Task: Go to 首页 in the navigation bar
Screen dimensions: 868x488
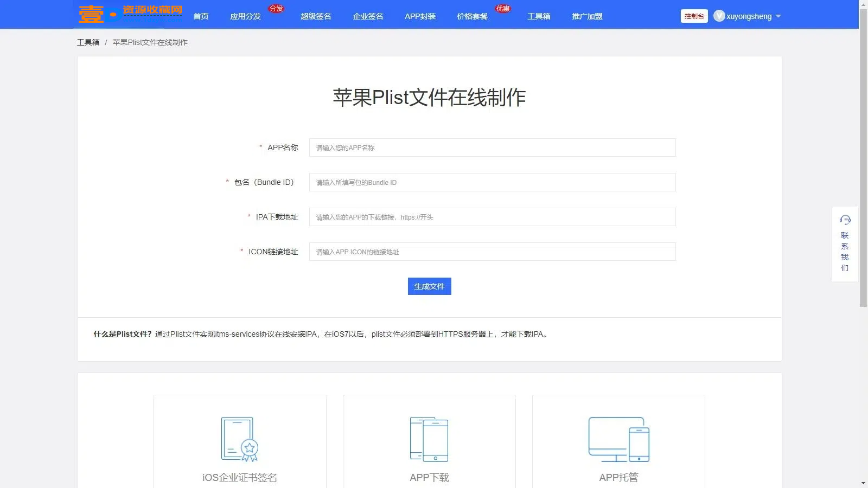Action: pos(200,16)
